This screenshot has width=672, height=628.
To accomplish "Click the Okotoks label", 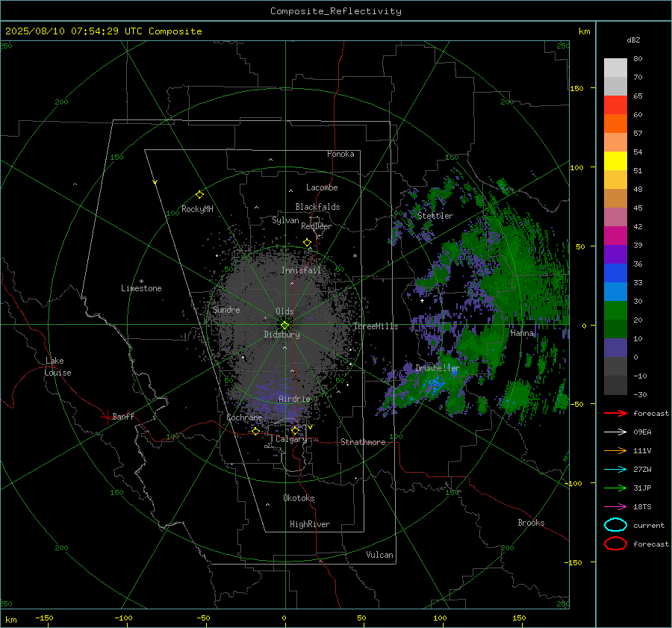I will [x=299, y=498].
